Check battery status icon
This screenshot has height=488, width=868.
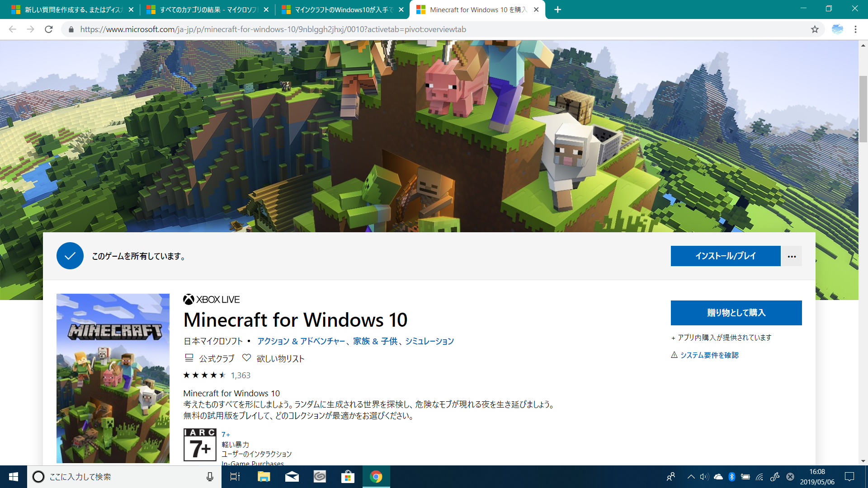pyautogui.click(x=745, y=477)
